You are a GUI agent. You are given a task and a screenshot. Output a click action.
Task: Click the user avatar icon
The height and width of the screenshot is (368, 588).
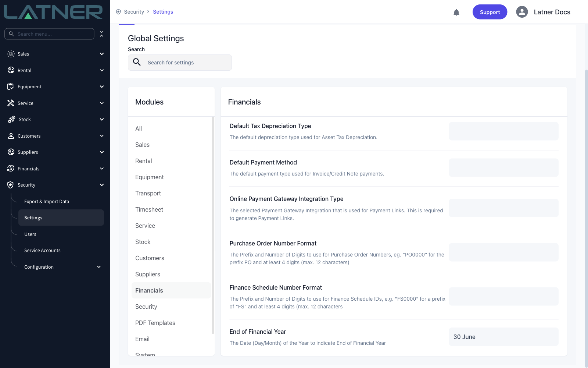pos(522,12)
